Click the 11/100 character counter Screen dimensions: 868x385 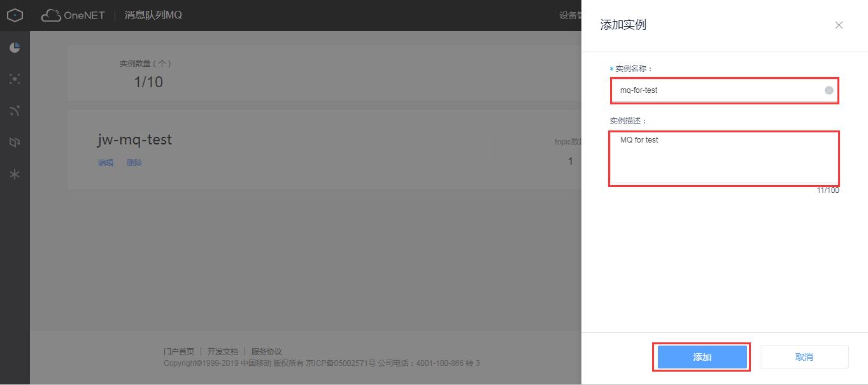click(x=828, y=190)
